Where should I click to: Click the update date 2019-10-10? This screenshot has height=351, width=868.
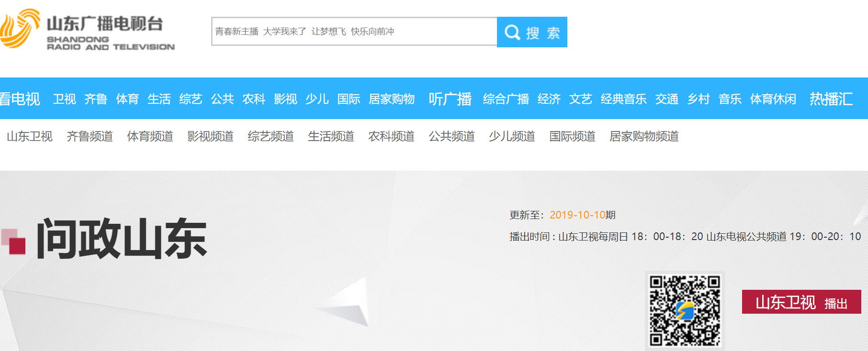[x=577, y=215]
